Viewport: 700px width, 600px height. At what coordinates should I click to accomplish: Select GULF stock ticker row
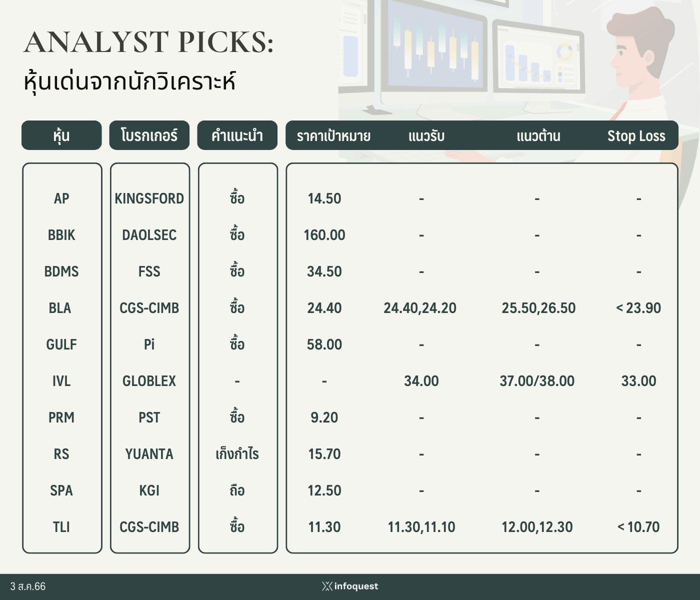(61, 344)
